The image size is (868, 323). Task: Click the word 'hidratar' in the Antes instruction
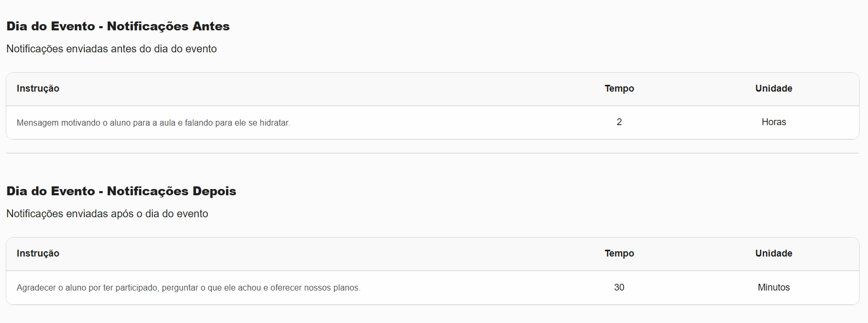click(274, 122)
